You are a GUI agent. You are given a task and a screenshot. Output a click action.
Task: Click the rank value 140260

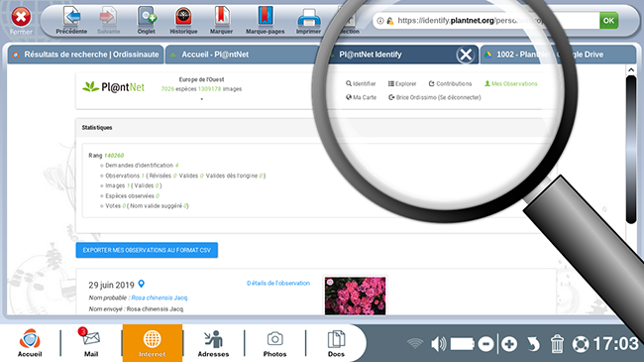click(x=114, y=156)
